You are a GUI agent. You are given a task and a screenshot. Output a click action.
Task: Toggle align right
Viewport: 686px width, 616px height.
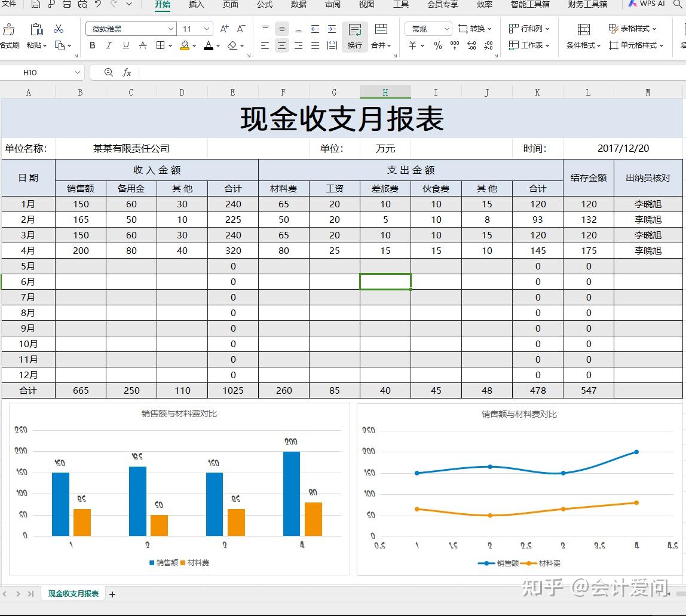click(x=298, y=45)
